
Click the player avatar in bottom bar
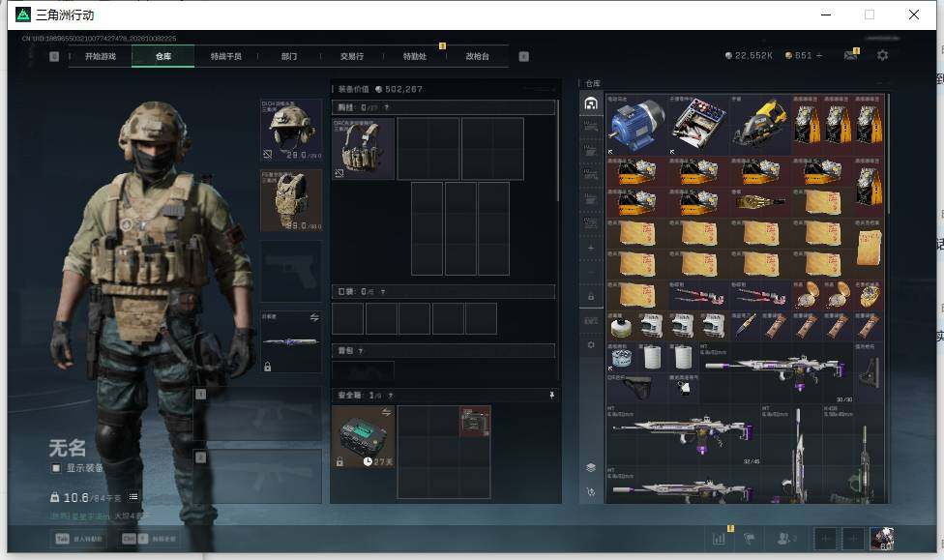click(882, 539)
